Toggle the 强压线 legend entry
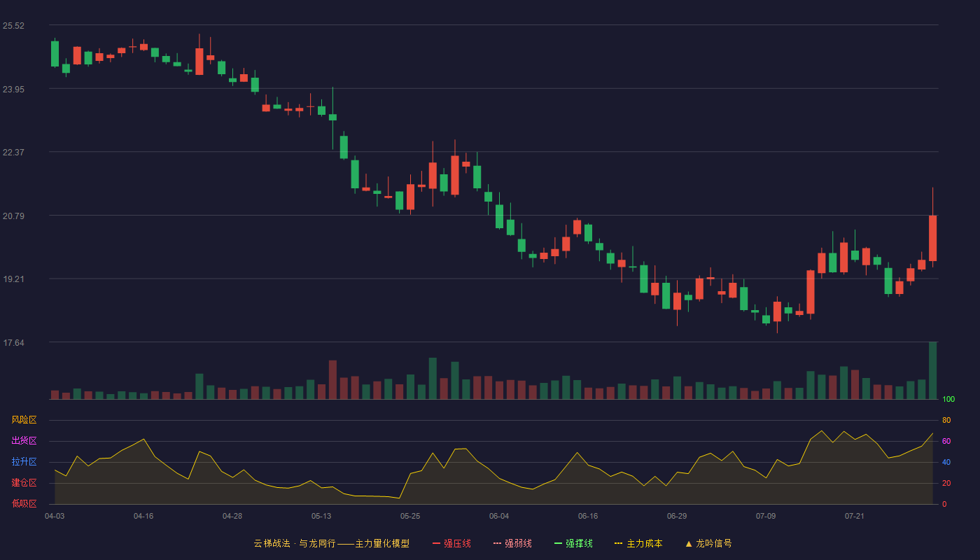 tap(451, 543)
